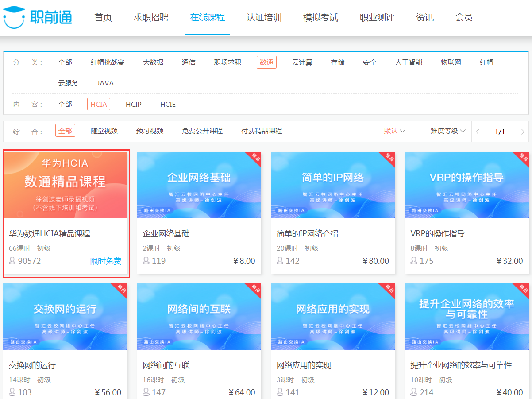
Task: Click 精品 ribbon badge on 企业网络基础 card
Action: (254, 158)
